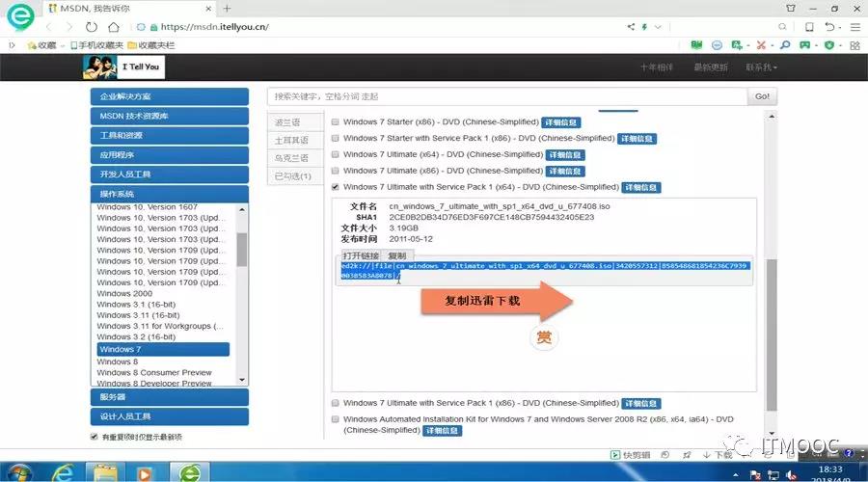Click the 最新更新 nav link

click(711, 67)
